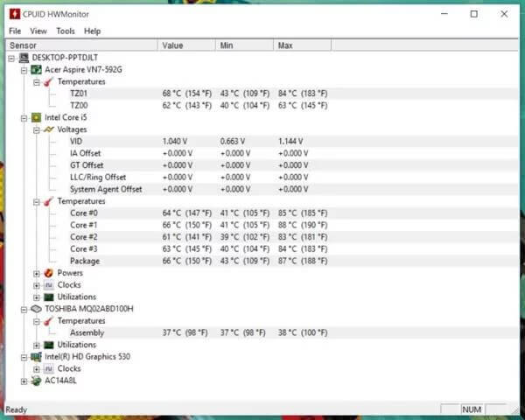Image resolution: width=525 pixels, height=420 pixels.
Task: Click the Intel(R) HD Graphics 530 card icon
Action: click(x=36, y=357)
